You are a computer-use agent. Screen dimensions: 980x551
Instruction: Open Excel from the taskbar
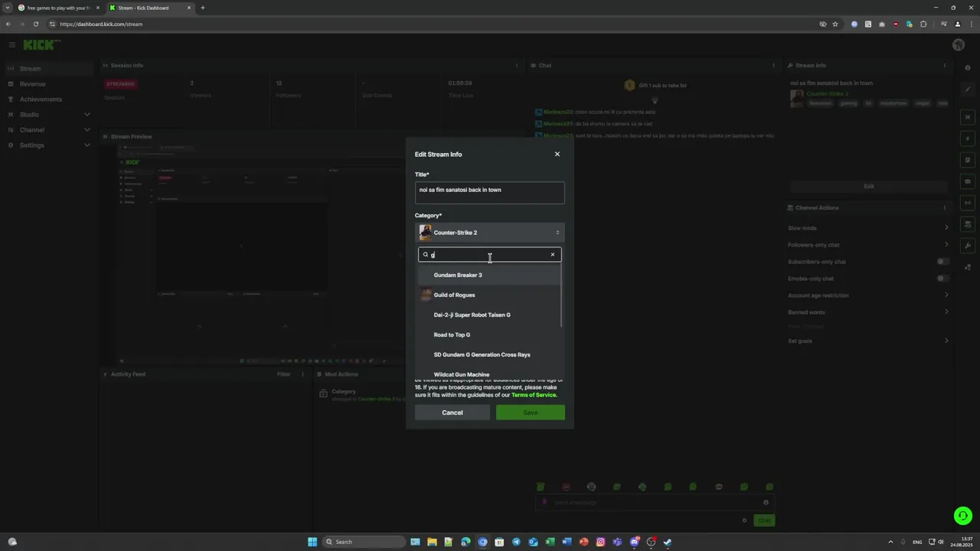(x=550, y=542)
